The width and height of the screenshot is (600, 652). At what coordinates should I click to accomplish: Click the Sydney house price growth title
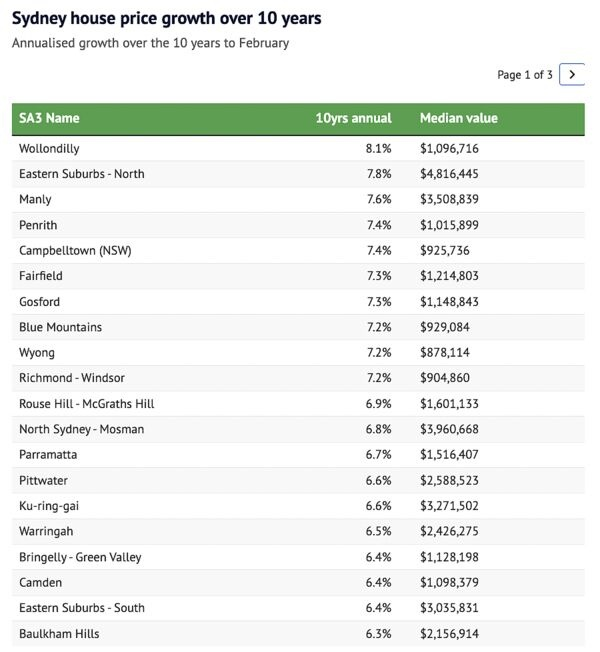pyautogui.click(x=166, y=18)
